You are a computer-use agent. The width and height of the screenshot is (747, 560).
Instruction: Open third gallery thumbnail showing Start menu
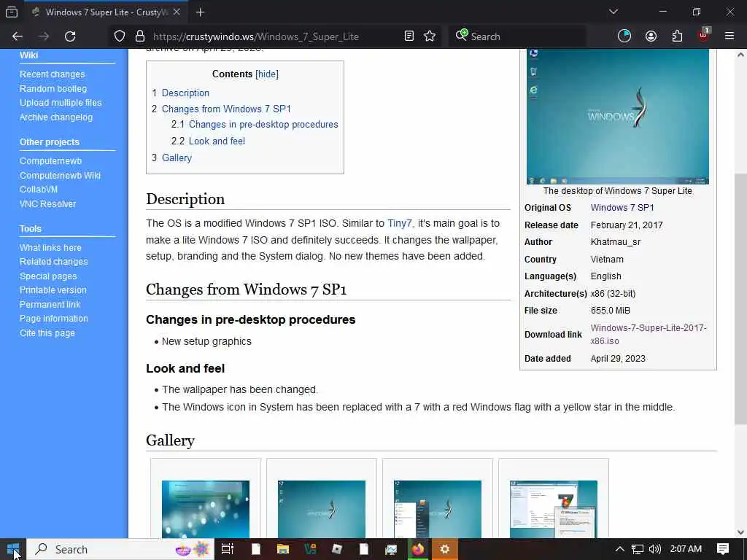tap(438, 509)
